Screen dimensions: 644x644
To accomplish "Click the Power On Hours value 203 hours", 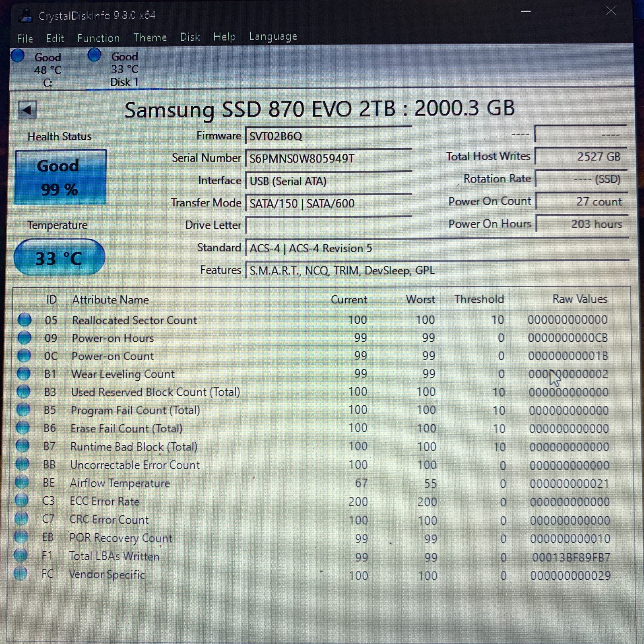I will tap(582, 224).
